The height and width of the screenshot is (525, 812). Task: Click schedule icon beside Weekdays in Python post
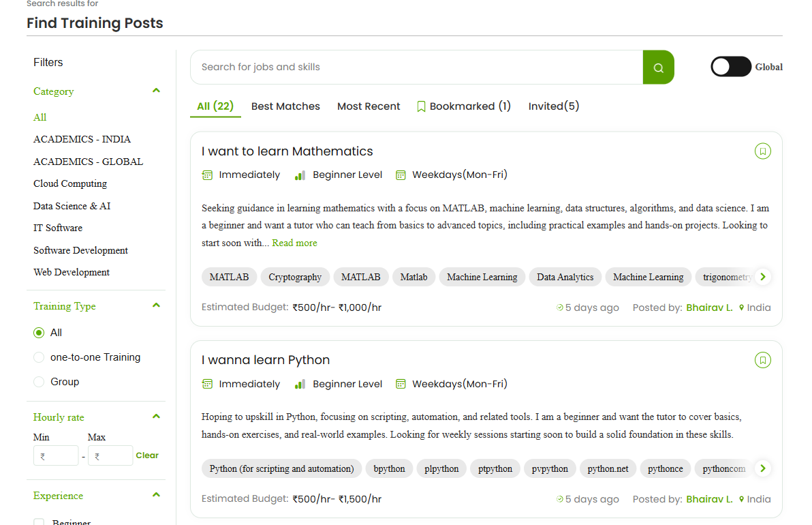(401, 384)
